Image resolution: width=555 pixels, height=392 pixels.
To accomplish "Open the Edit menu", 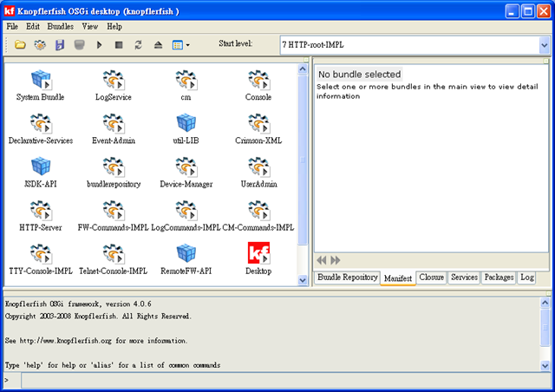I will (33, 27).
